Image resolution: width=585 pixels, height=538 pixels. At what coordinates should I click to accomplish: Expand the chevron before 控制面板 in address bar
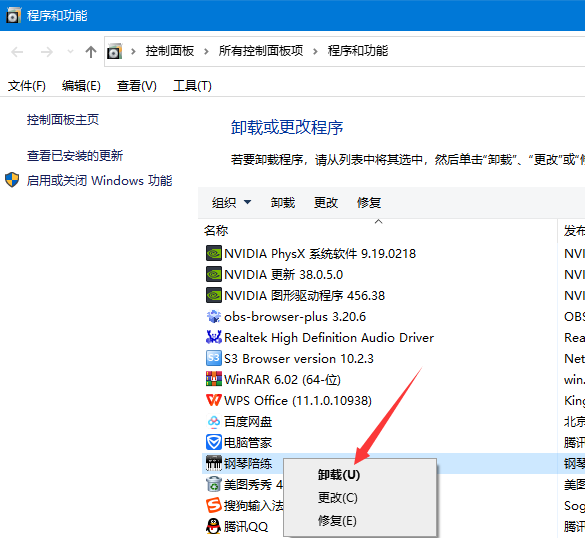133,51
